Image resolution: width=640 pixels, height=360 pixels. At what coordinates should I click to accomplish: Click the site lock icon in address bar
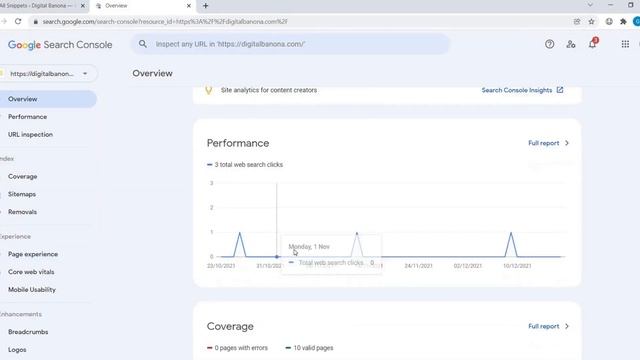36,22
